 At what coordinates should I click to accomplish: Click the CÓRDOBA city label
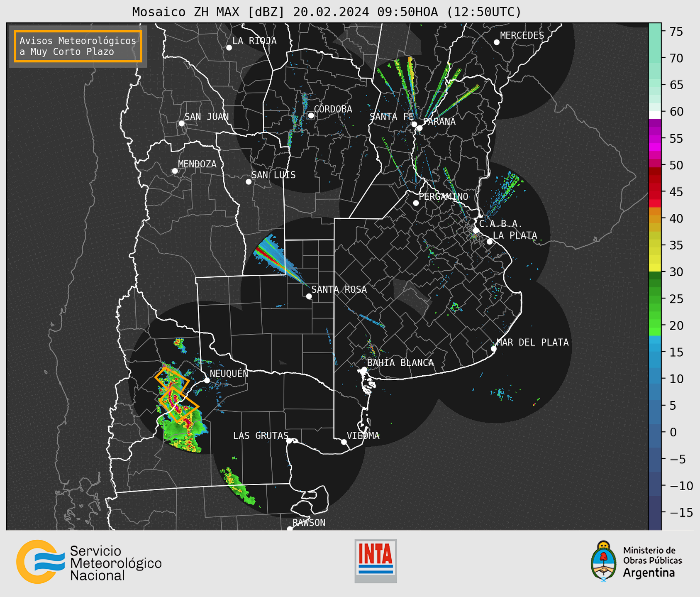tap(333, 109)
